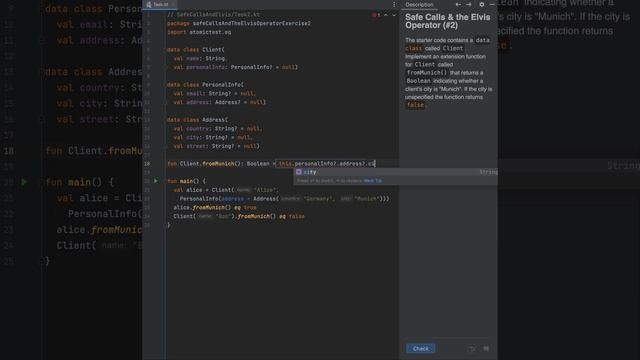Image resolution: width=640 pixels, height=360 pixels.
Task: Click the 'data class Address(' declaration
Action: (198, 120)
